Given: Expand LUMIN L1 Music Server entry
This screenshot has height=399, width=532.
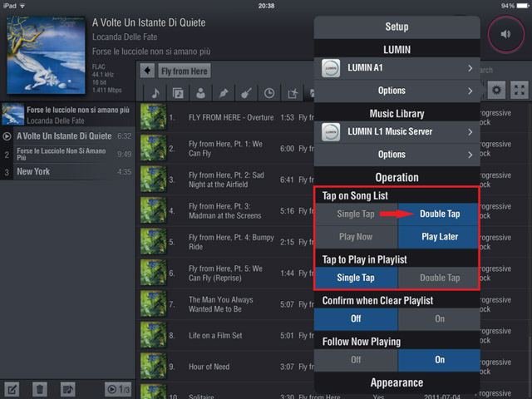Looking at the screenshot, I should [x=397, y=131].
